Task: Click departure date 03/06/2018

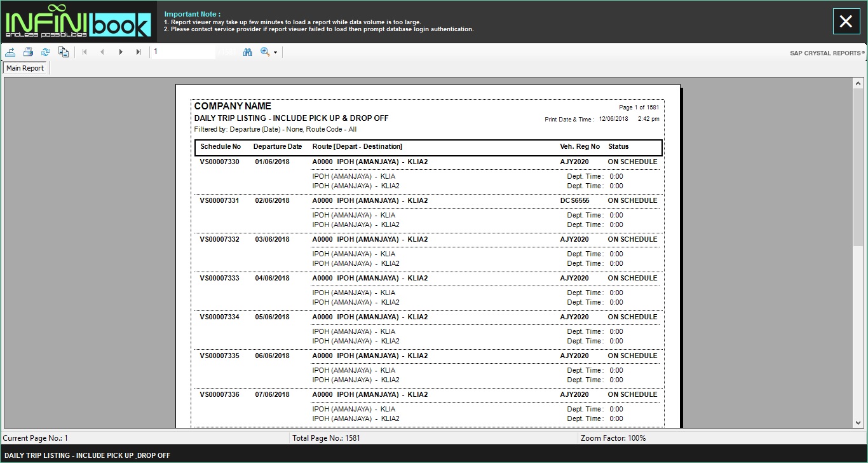Action: [272, 240]
